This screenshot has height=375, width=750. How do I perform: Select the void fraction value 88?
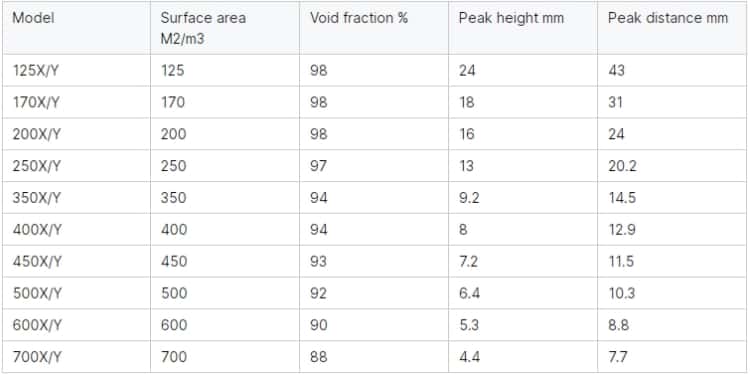pos(319,357)
